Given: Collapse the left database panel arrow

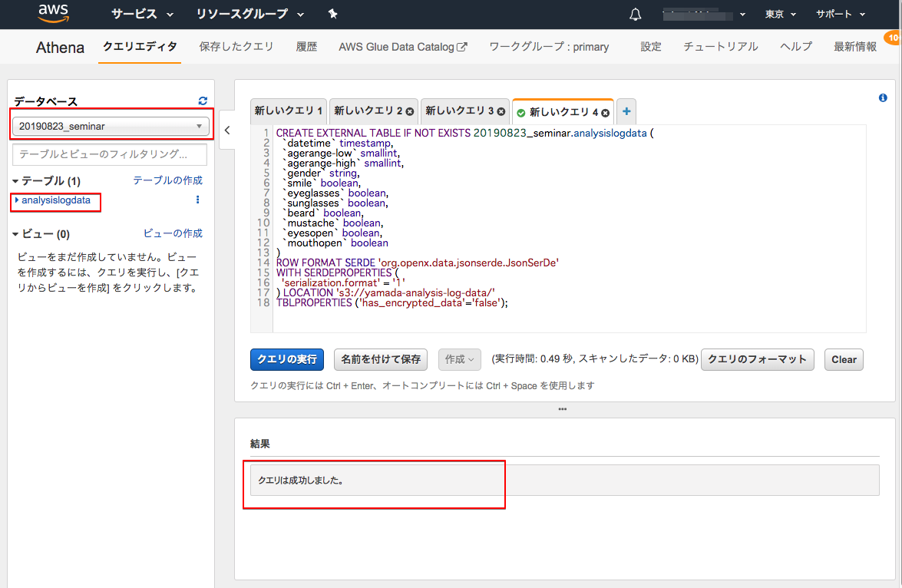Looking at the screenshot, I should (x=227, y=130).
